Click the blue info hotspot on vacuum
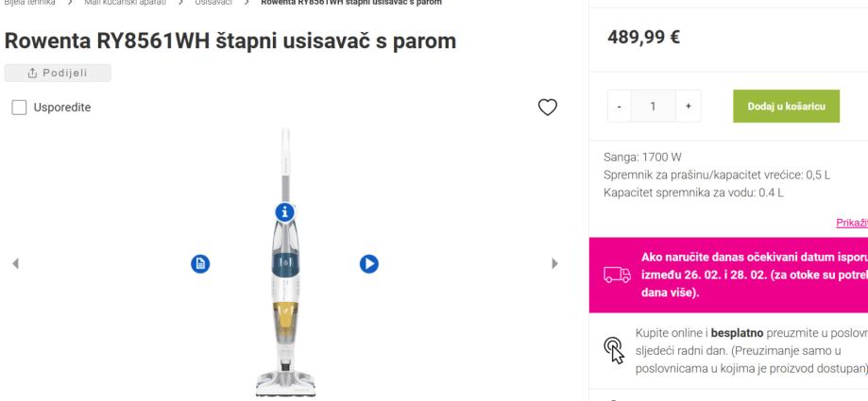The image size is (868, 401). (283, 213)
